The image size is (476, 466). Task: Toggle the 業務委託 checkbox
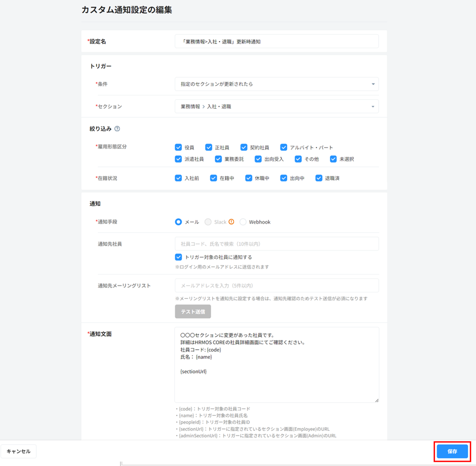click(218, 159)
